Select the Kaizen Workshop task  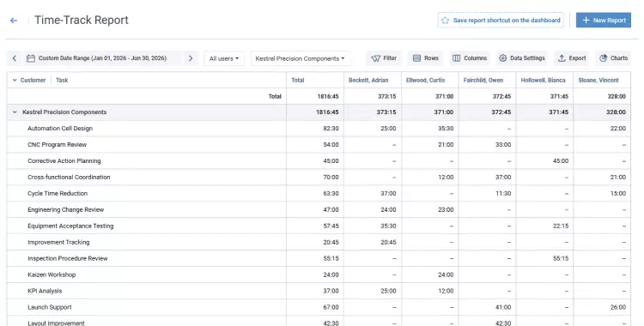pyautogui.click(x=52, y=275)
